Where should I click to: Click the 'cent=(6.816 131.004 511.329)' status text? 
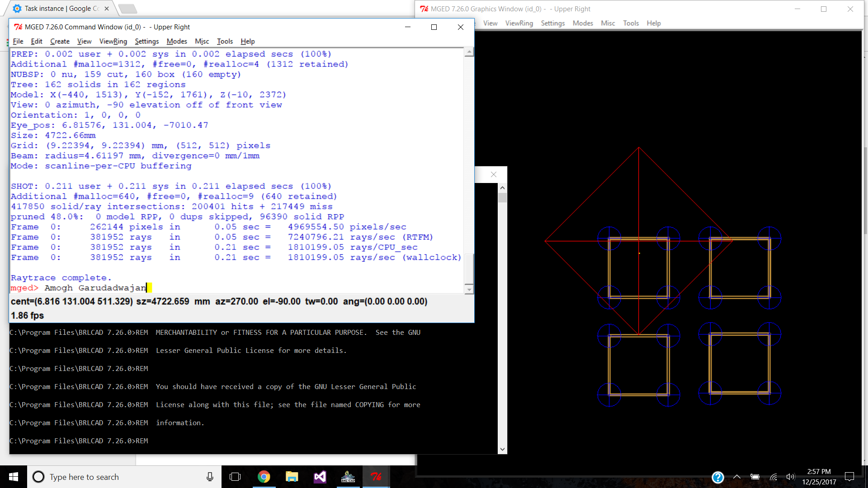(72, 301)
